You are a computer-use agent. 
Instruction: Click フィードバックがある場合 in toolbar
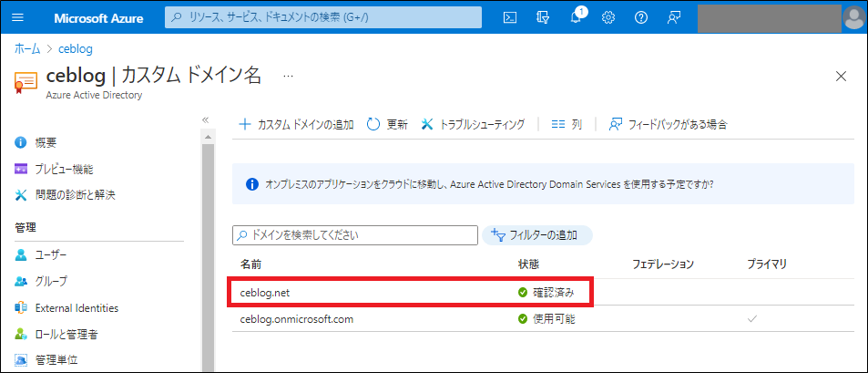tap(669, 124)
